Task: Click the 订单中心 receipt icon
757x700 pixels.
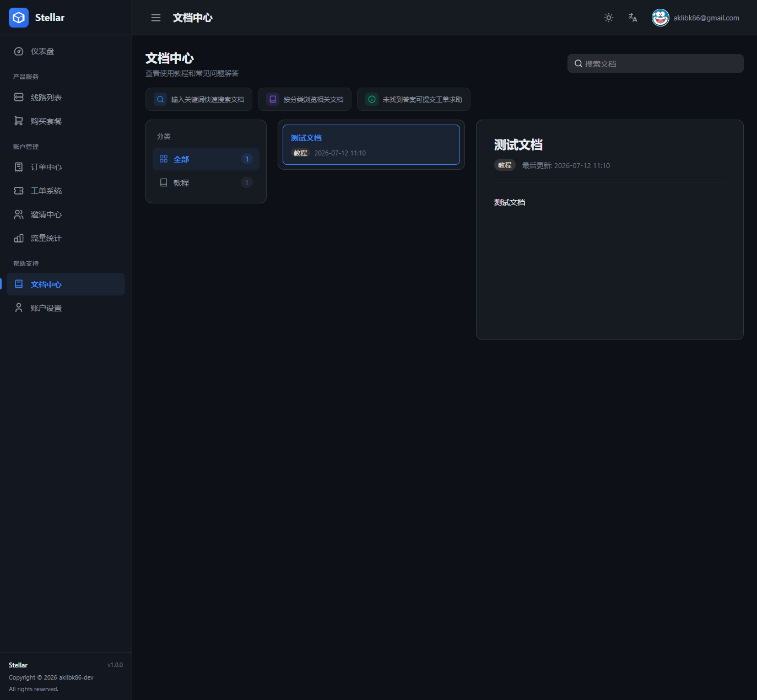Action: [x=19, y=167]
